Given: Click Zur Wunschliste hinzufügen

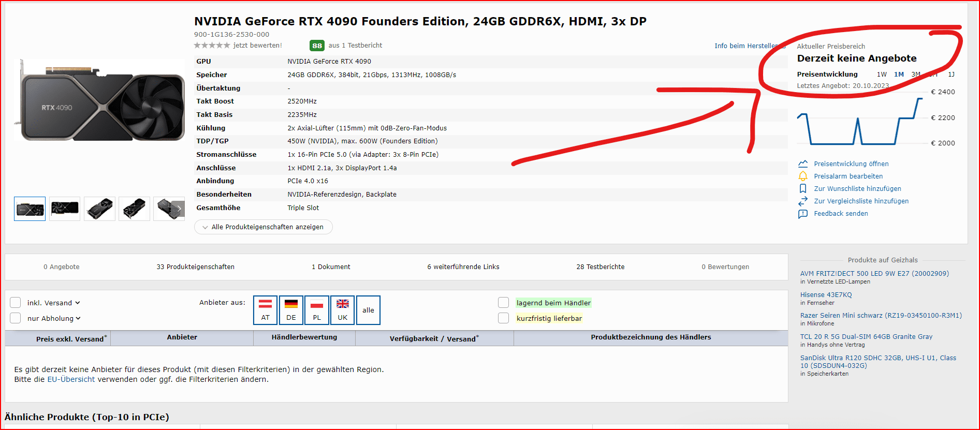Looking at the screenshot, I should [x=857, y=189].
